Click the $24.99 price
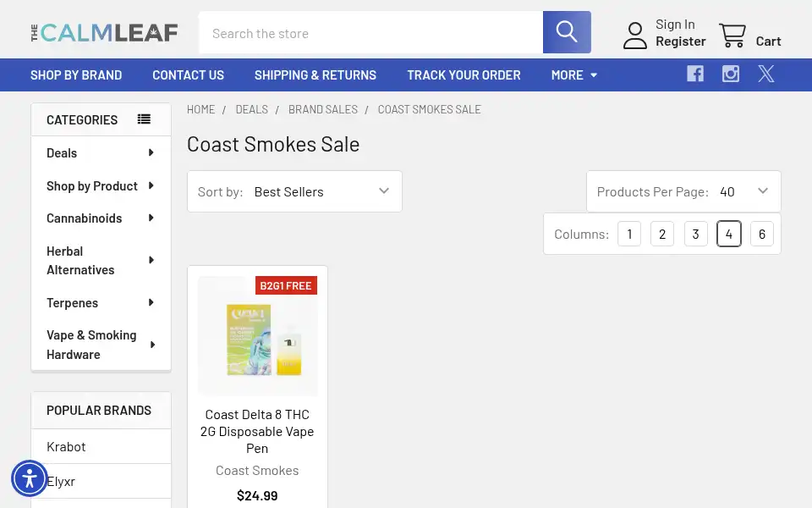Screen dimensions: 812x508 click(x=257, y=495)
